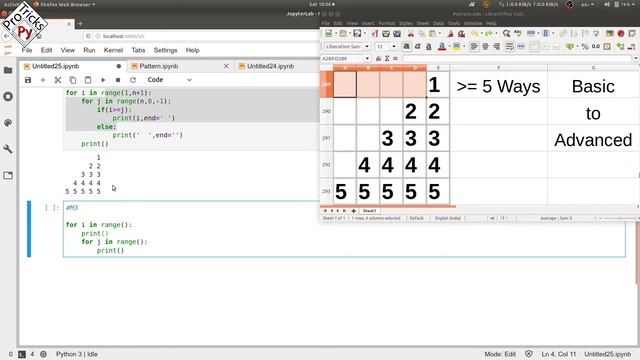The width and height of the screenshot is (640, 360).
Task: Export as PDF in Calc toolbar
Action: 375,33
